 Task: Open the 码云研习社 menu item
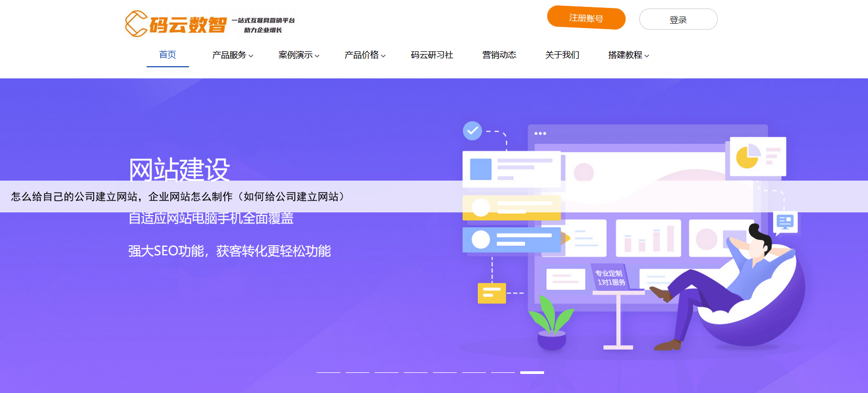pos(432,55)
